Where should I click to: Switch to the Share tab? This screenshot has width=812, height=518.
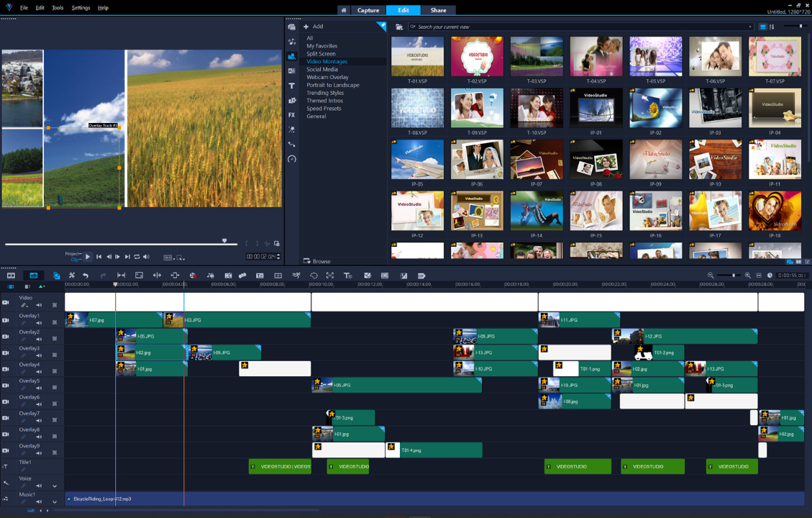click(438, 10)
